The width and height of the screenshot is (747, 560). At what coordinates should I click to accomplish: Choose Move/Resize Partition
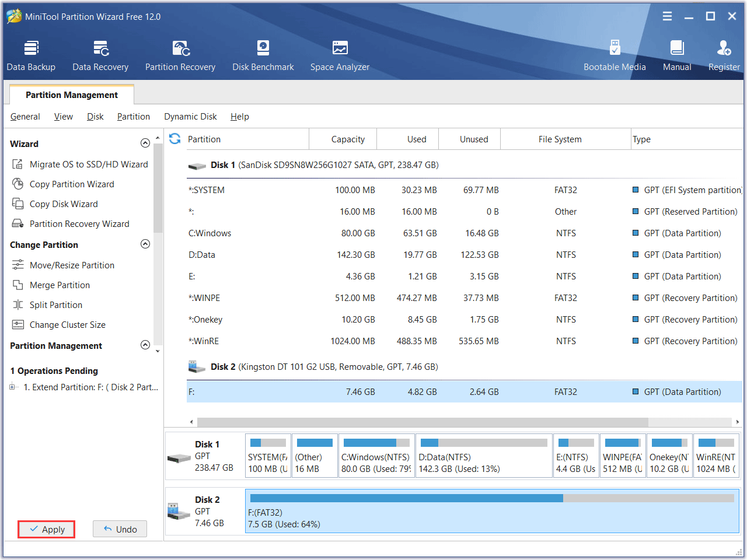(63, 265)
